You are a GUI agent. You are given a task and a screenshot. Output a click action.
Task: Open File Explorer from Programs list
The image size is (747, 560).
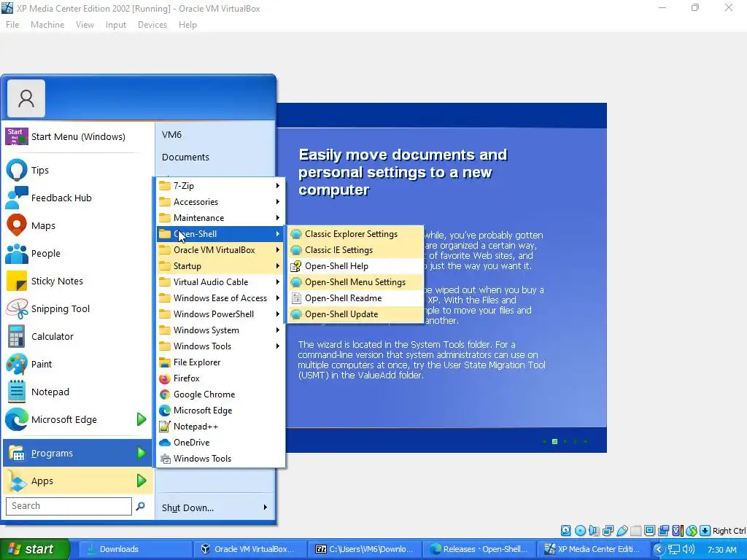(220, 362)
